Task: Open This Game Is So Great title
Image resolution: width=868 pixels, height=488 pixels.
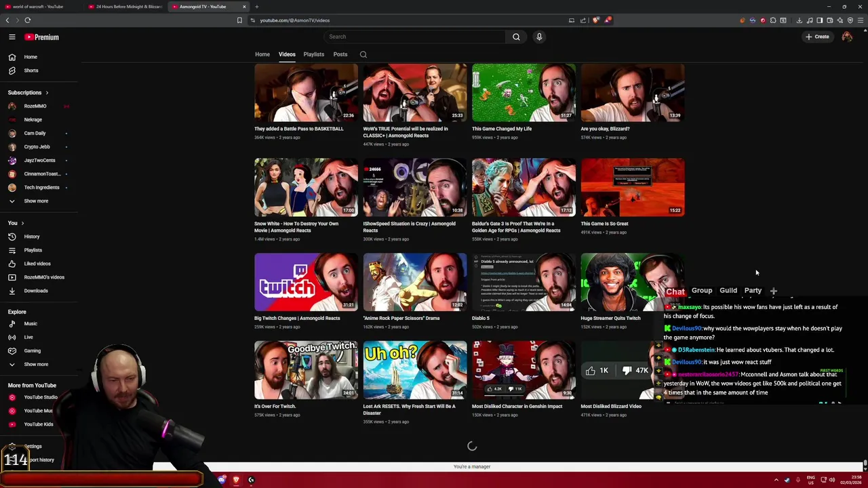Action: (604, 224)
